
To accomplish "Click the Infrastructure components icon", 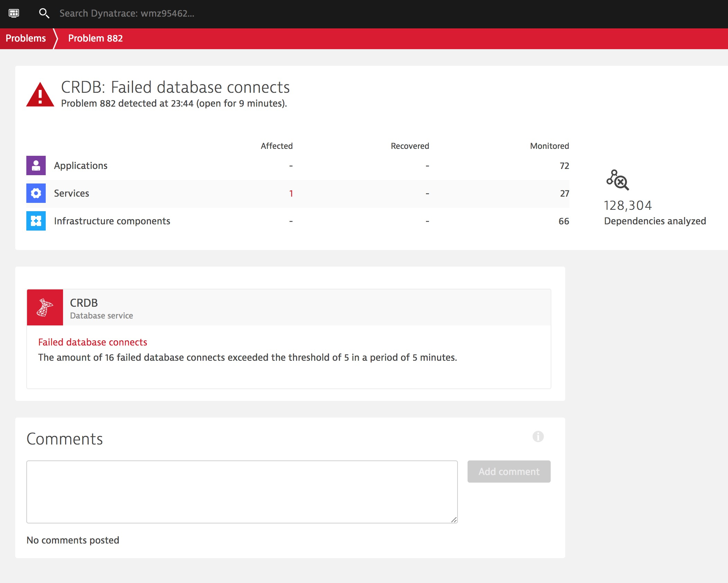I will pyautogui.click(x=36, y=221).
